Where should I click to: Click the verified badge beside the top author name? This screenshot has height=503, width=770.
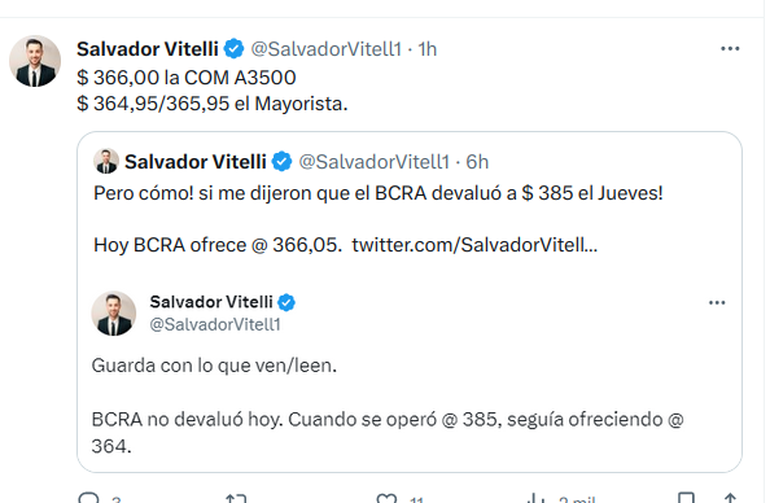232,48
